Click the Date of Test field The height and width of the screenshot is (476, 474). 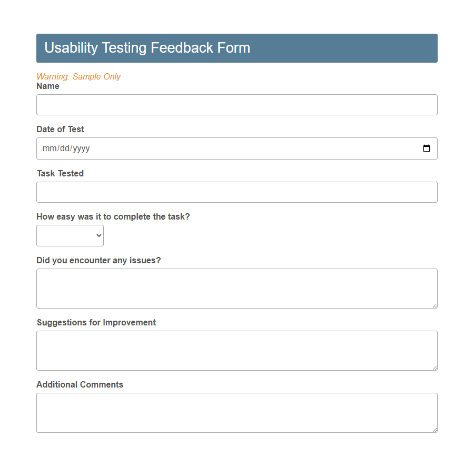point(211,148)
